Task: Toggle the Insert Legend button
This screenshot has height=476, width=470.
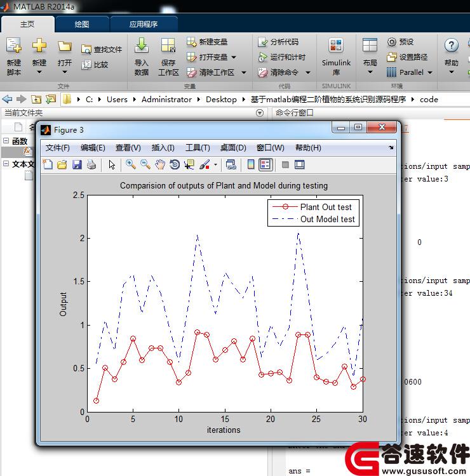Action: pyautogui.click(x=265, y=164)
